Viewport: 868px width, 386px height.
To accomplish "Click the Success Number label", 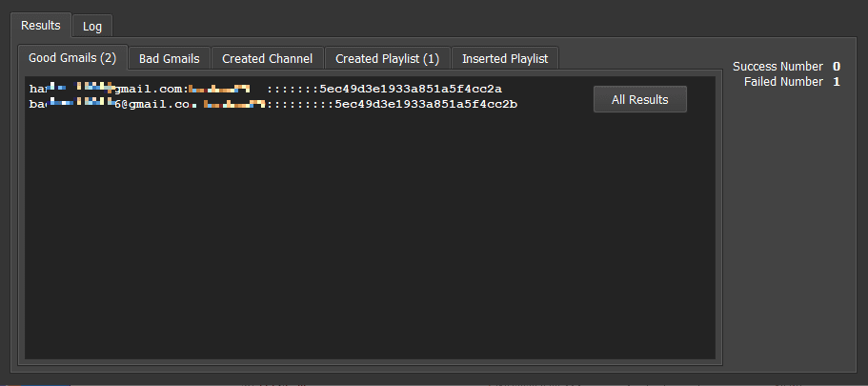I will pyautogui.click(x=777, y=67).
